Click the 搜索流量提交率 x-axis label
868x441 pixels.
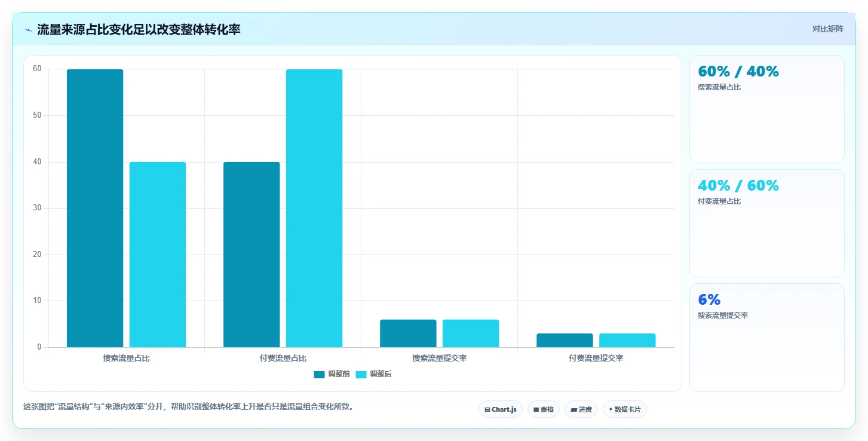(439, 358)
